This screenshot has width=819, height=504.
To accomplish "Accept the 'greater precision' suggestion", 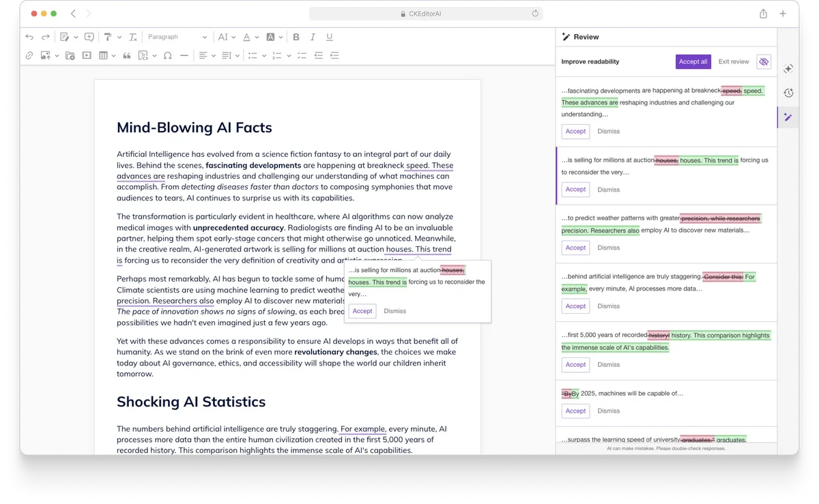I will pos(575,248).
